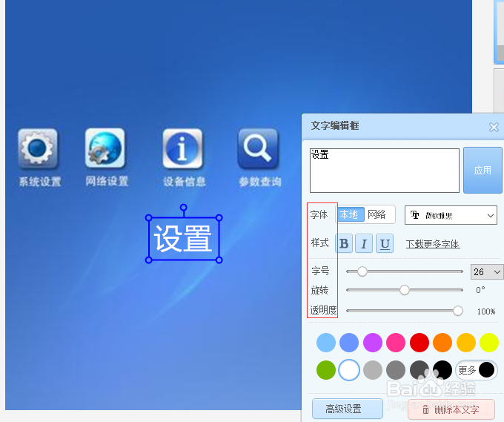Pick the black color swatch beside dark gray
The image size is (504, 422).
(x=442, y=370)
